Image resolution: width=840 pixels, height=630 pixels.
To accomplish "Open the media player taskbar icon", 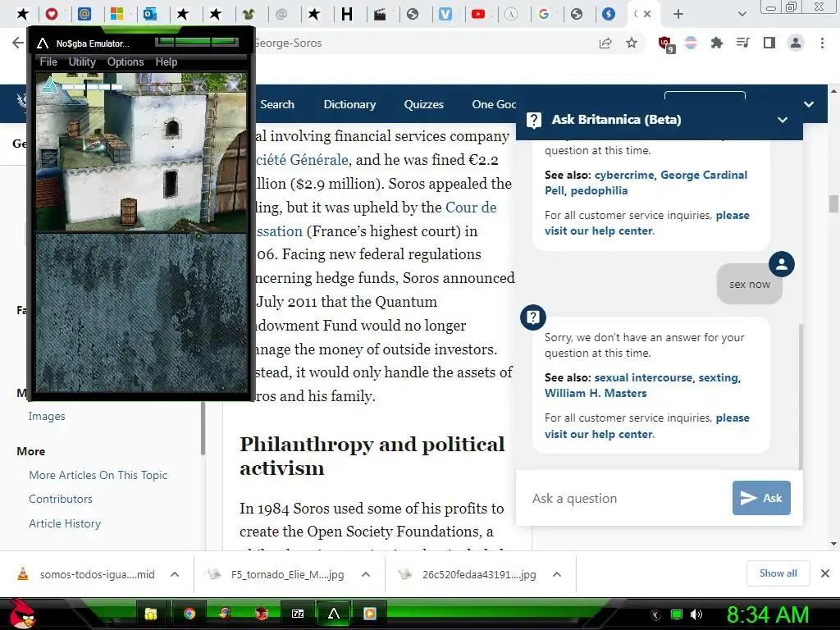I will tap(370, 614).
